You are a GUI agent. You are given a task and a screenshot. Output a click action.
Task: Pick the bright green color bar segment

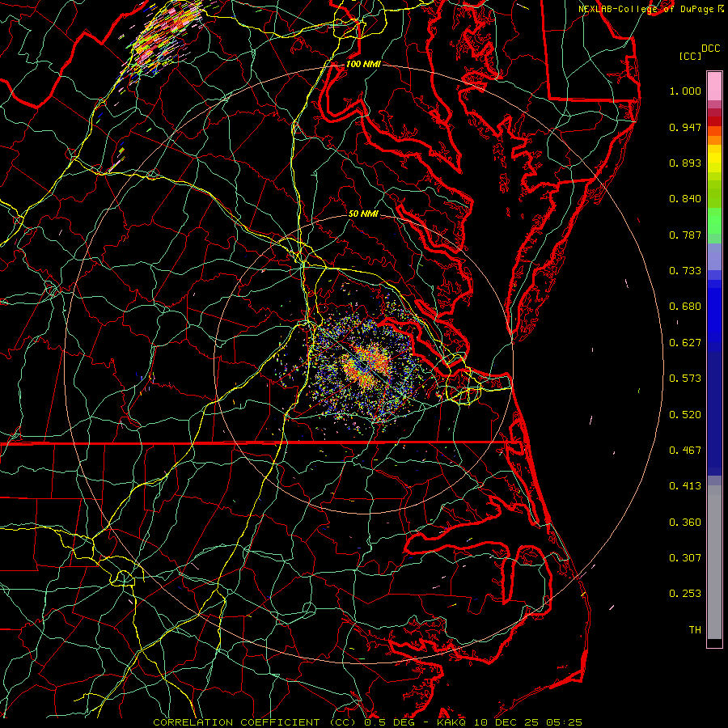[714, 221]
